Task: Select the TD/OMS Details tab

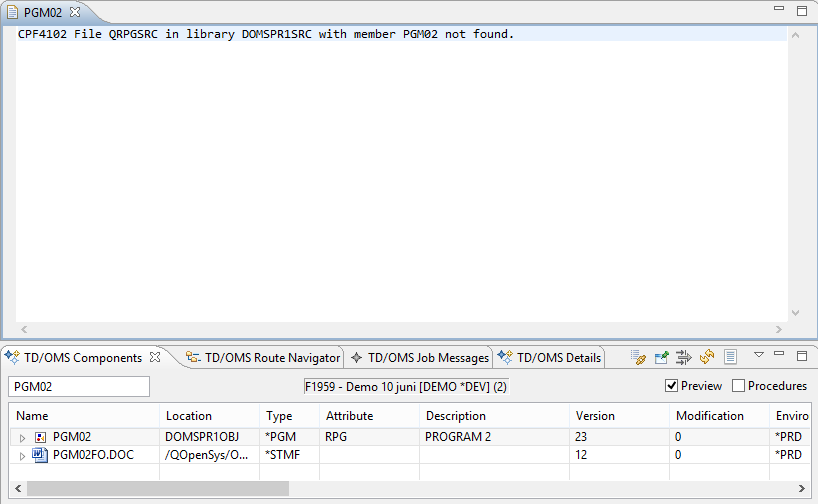Action: (551, 357)
